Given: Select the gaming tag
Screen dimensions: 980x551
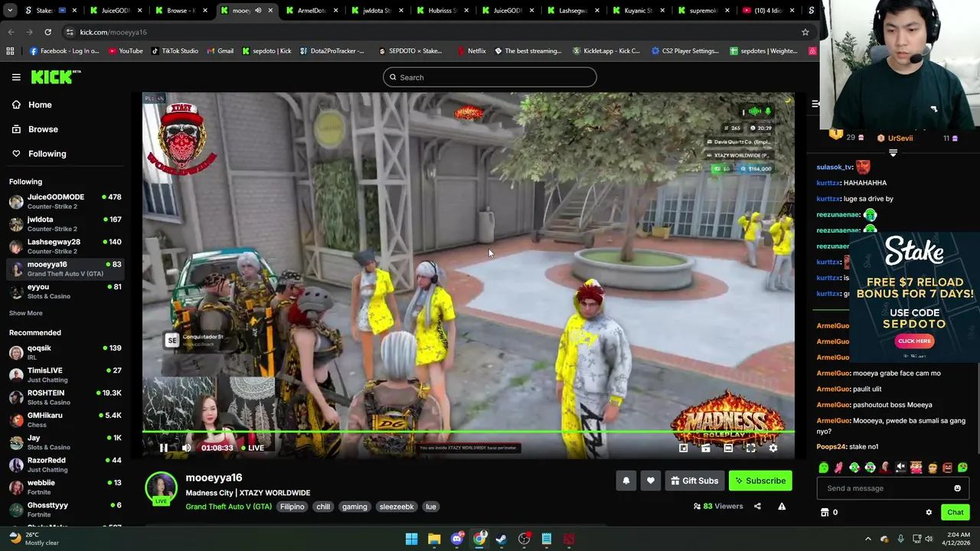Looking at the screenshot, I should (x=354, y=507).
